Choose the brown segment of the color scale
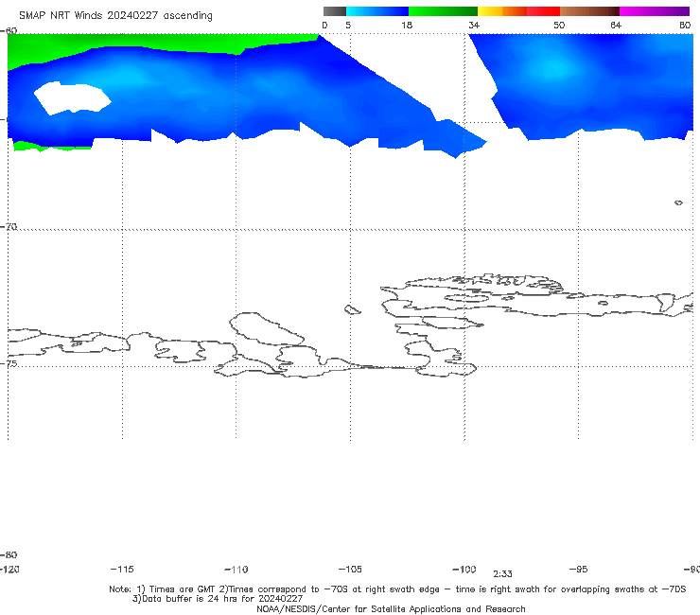Screen dimensions: 700x615 point(589,11)
